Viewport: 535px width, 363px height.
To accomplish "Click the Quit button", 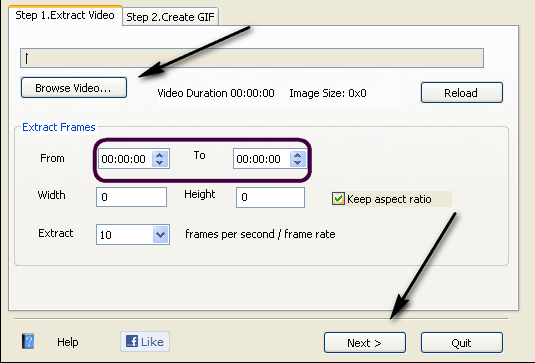I will coord(462,343).
